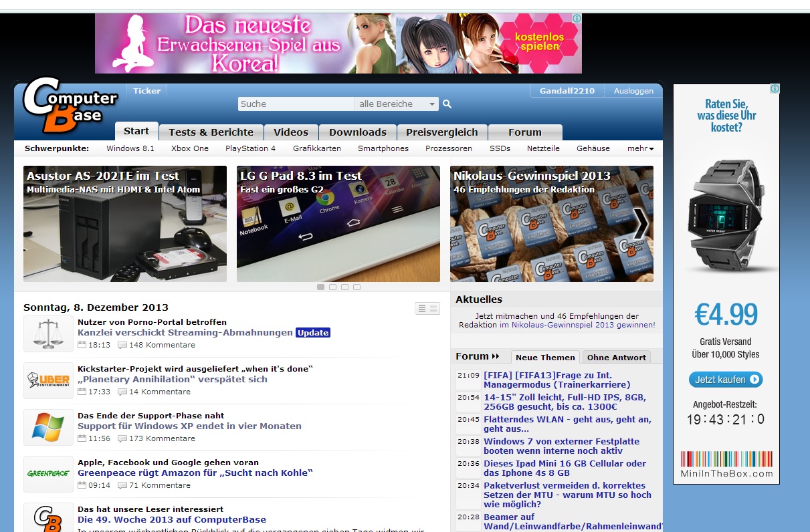810x532 pixels.
Task: Open the SSDs topic
Action: (500, 148)
